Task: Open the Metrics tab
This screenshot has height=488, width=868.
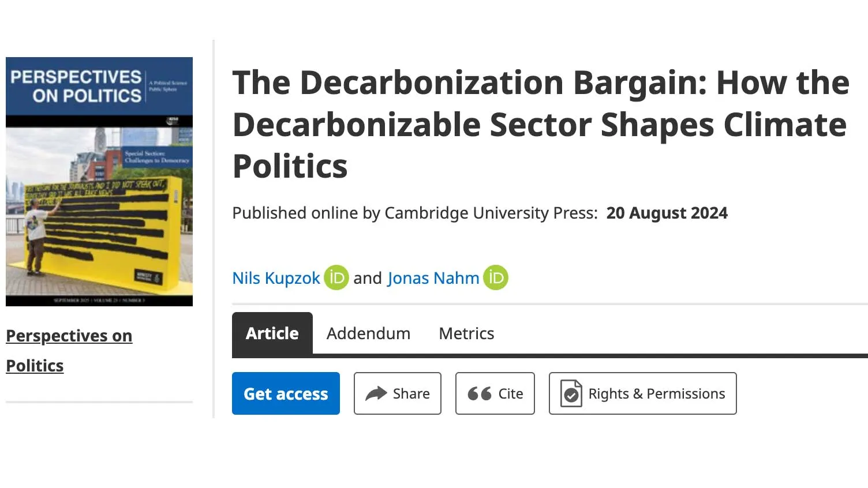Action: [x=466, y=333]
